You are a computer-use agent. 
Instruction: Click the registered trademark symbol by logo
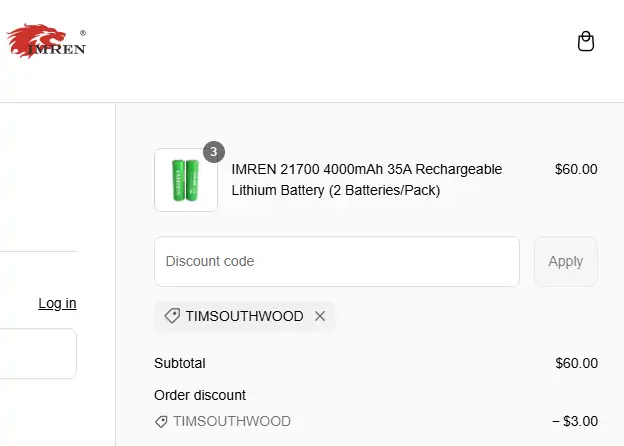pos(83,33)
